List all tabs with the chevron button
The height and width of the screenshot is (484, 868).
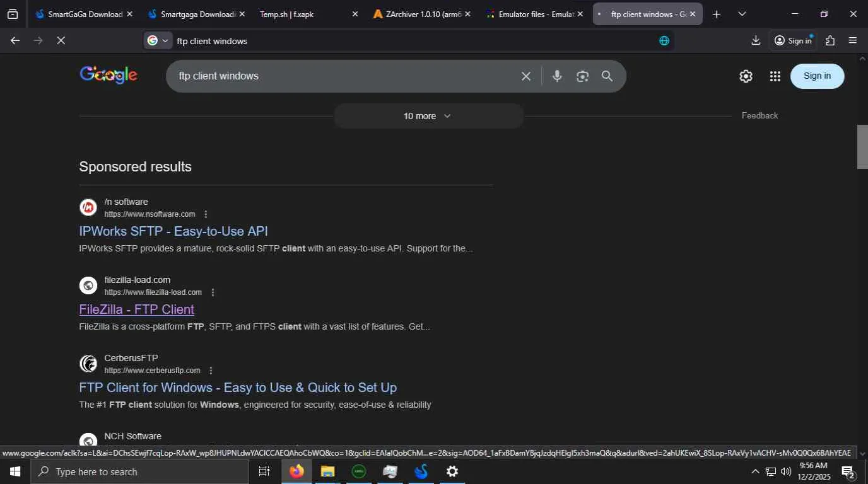(x=742, y=14)
